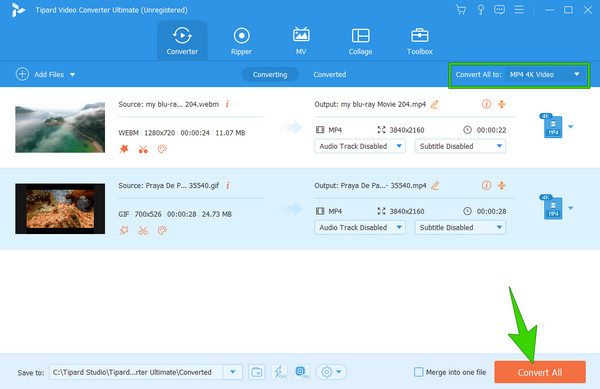Screen dimensions: 600x389
Task: Open Cut scissors tool for the gif file
Action: [143, 230]
